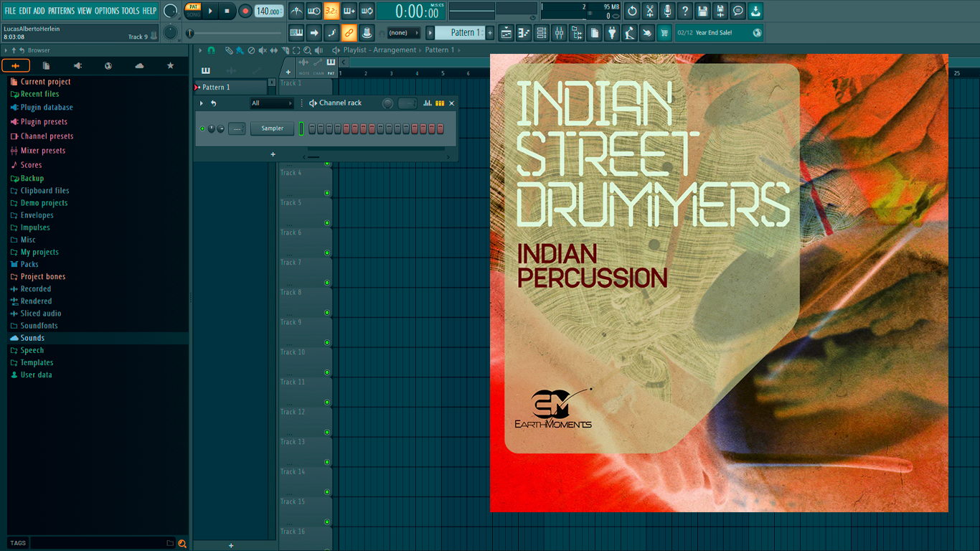Toggle link note/automation chain icon
980x551 pixels.
coord(349,32)
